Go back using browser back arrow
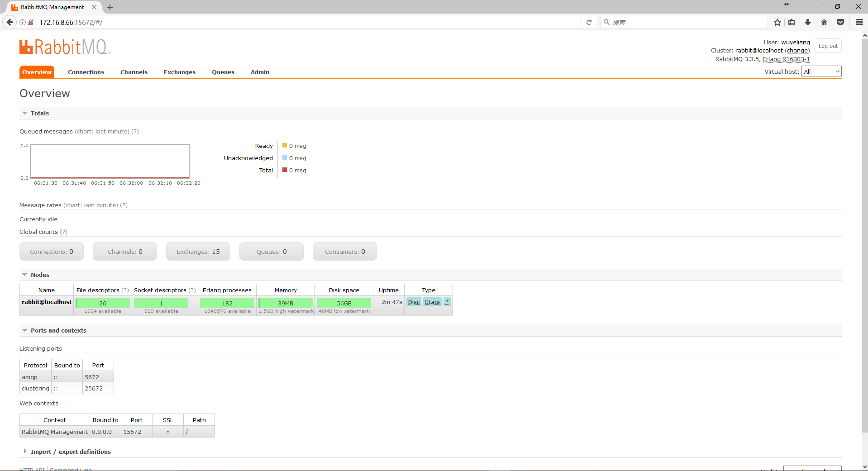Image resolution: width=868 pixels, height=471 pixels. 10,22
